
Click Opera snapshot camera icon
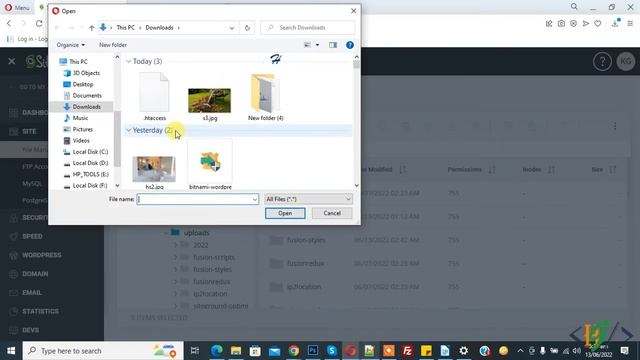561,24
